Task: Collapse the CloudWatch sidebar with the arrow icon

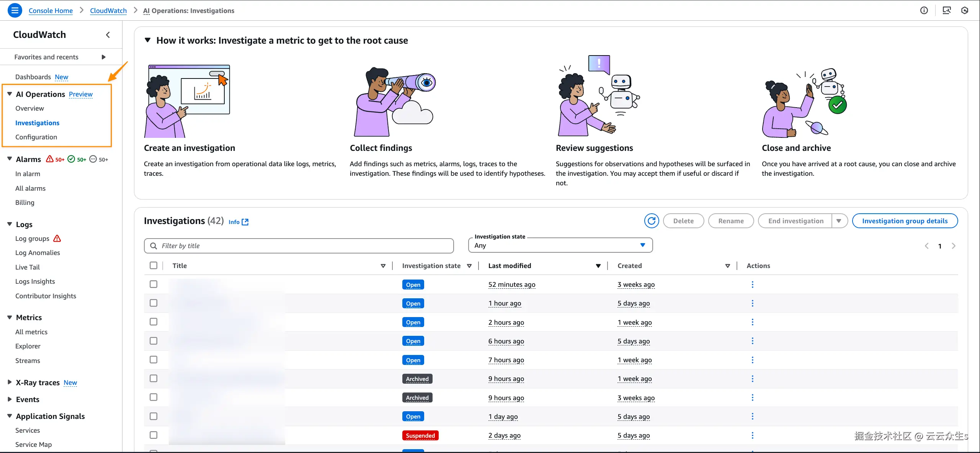Action: [x=108, y=35]
